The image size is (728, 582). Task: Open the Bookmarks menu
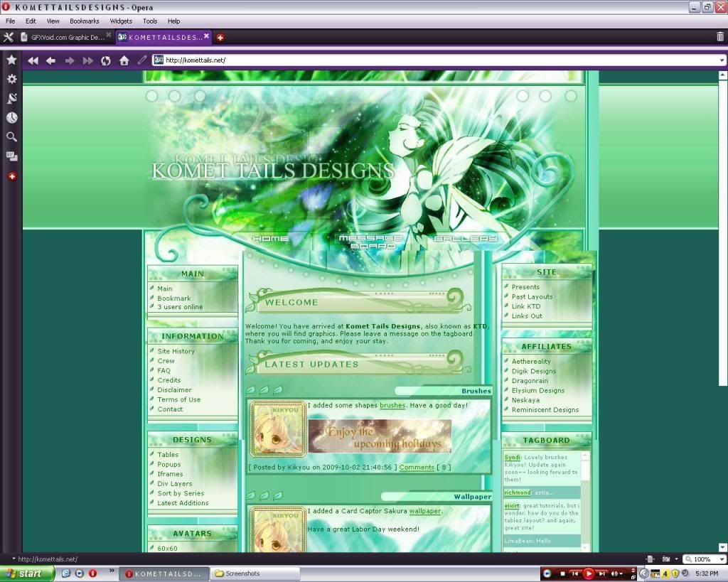coord(85,21)
